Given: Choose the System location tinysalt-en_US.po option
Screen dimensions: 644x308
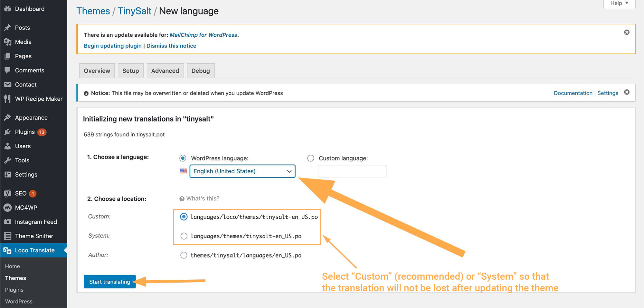Looking at the screenshot, I should pyautogui.click(x=184, y=236).
